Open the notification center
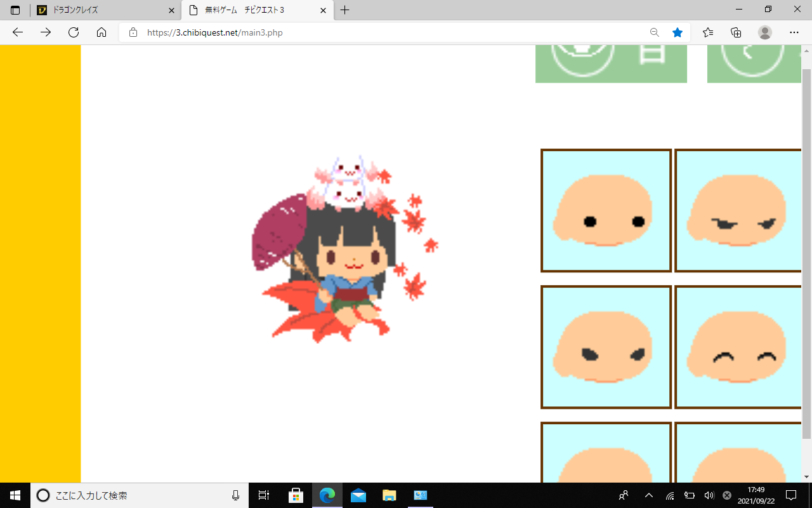The image size is (812, 508). [791, 495]
